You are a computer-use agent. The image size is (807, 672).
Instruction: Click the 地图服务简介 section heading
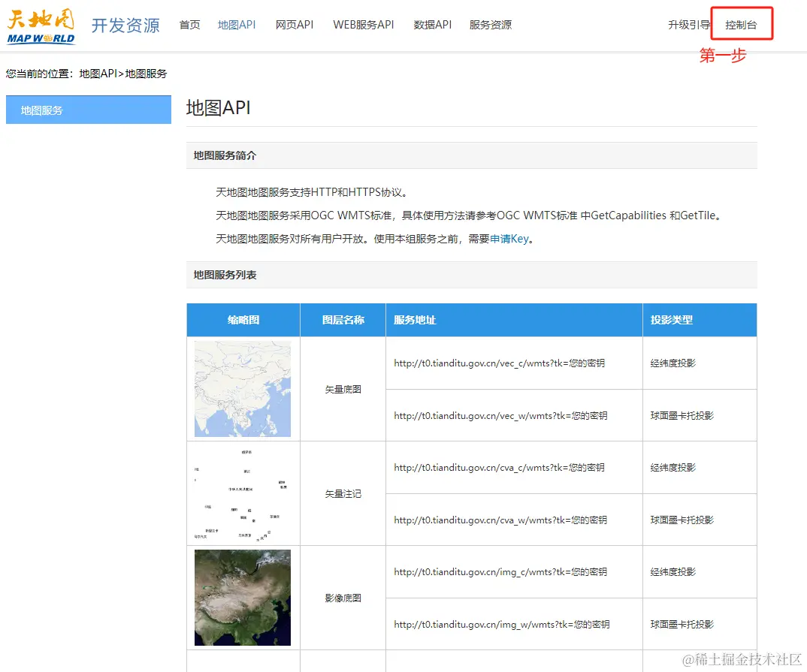tap(225, 155)
